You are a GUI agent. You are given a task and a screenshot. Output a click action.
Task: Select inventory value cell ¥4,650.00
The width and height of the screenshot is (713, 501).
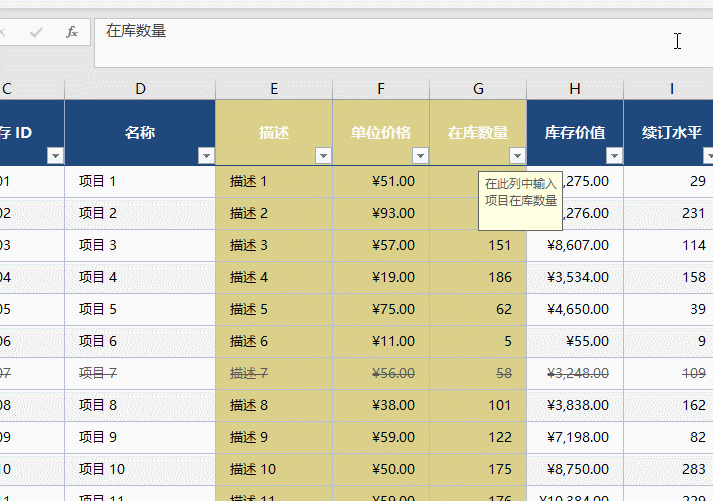pos(575,309)
